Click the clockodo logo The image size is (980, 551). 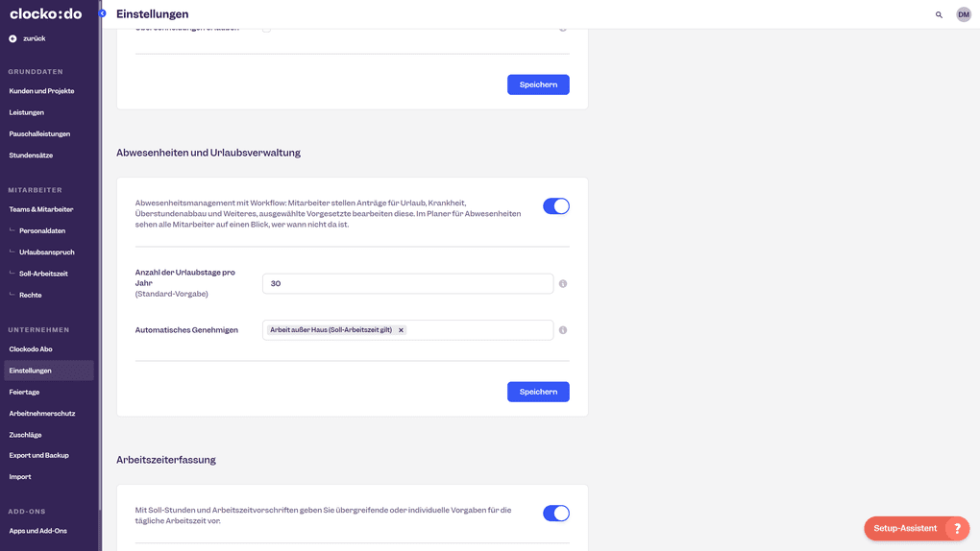45,13
